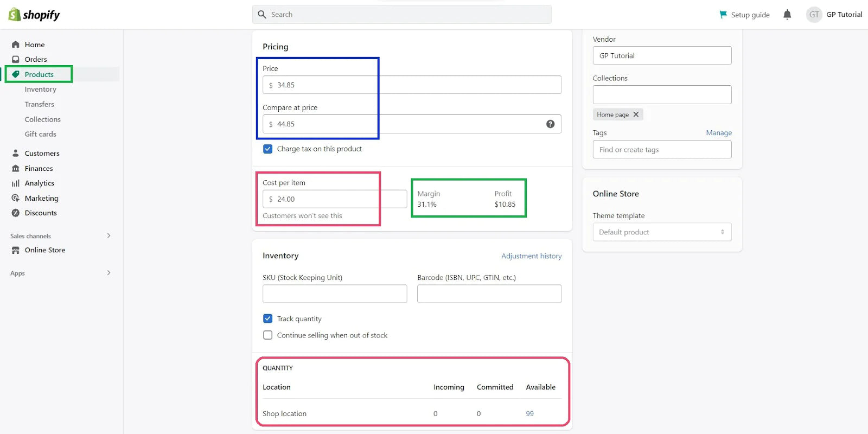The image size is (868, 434).
Task: Click the Compare at price help icon
Action: click(550, 124)
